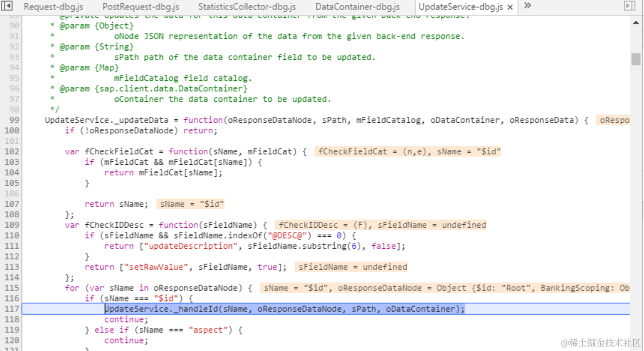
Task: Click line number 110 in gutter
Action: (12, 235)
